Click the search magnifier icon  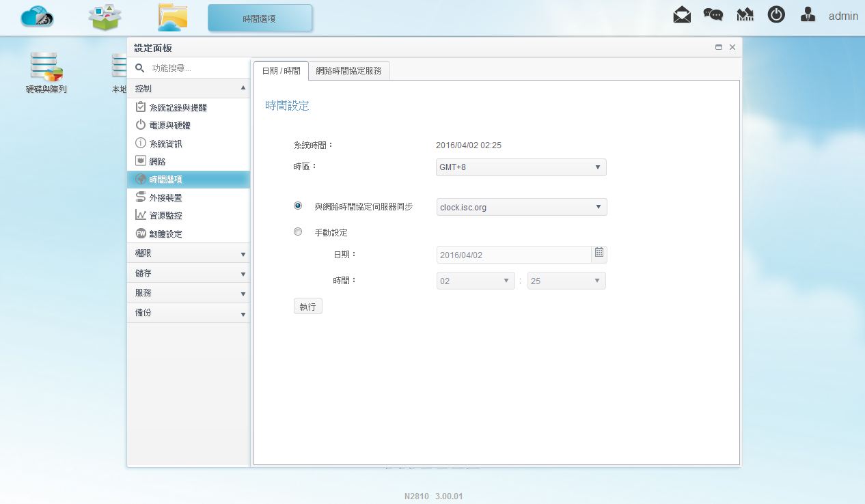click(140, 68)
